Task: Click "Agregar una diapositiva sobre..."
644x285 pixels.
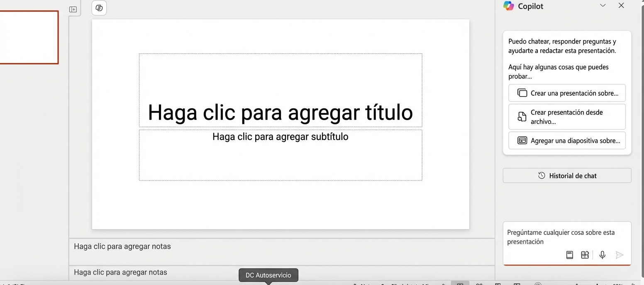Action: [567, 140]
